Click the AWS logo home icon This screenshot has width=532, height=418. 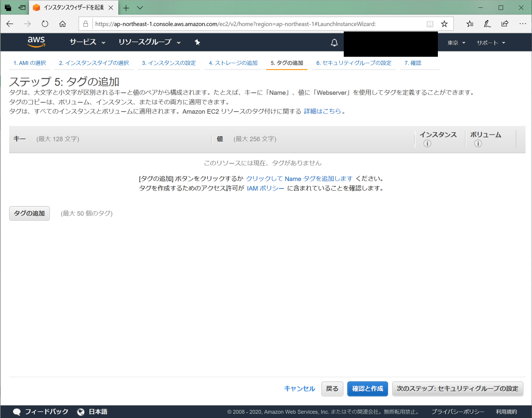point(36,42)
